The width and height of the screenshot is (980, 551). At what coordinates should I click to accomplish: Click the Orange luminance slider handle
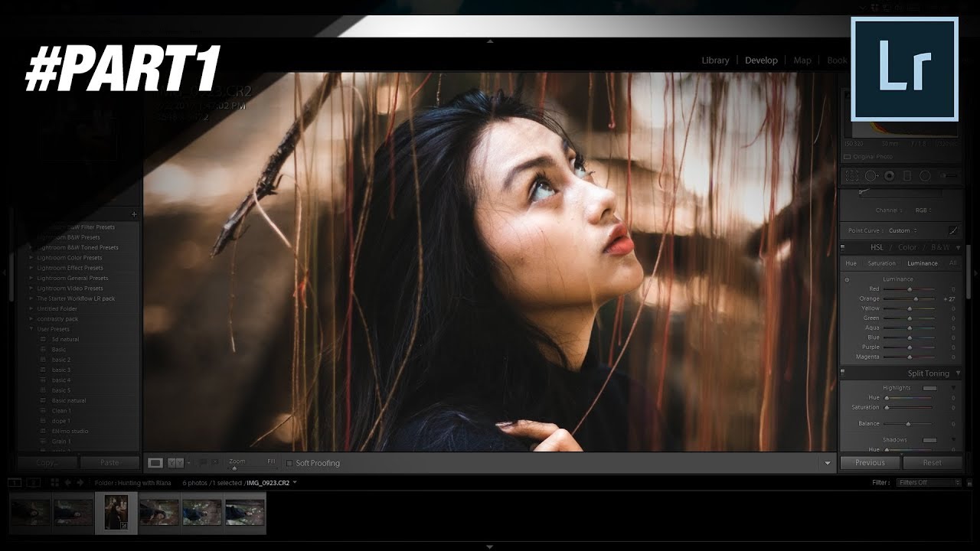click(x=915, y=299)
